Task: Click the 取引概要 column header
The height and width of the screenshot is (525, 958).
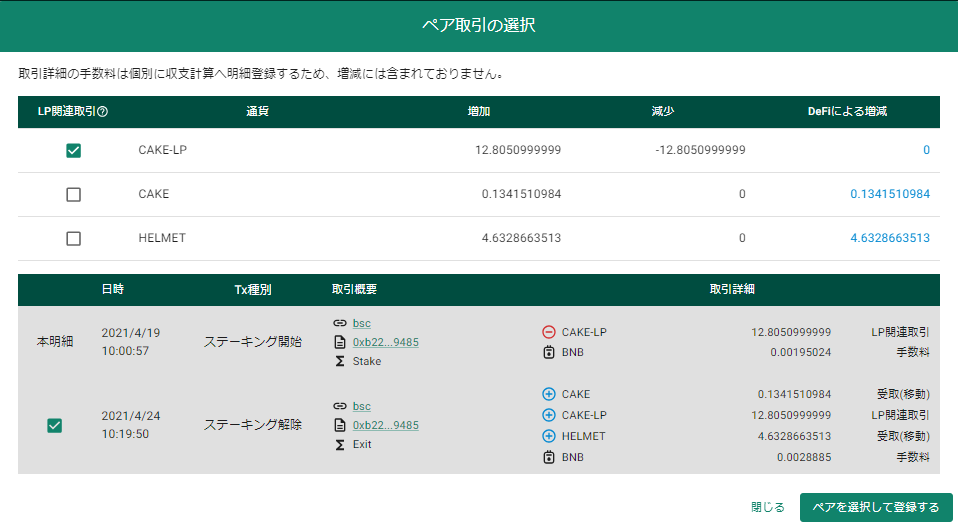Action: click(x=354, y=290)
